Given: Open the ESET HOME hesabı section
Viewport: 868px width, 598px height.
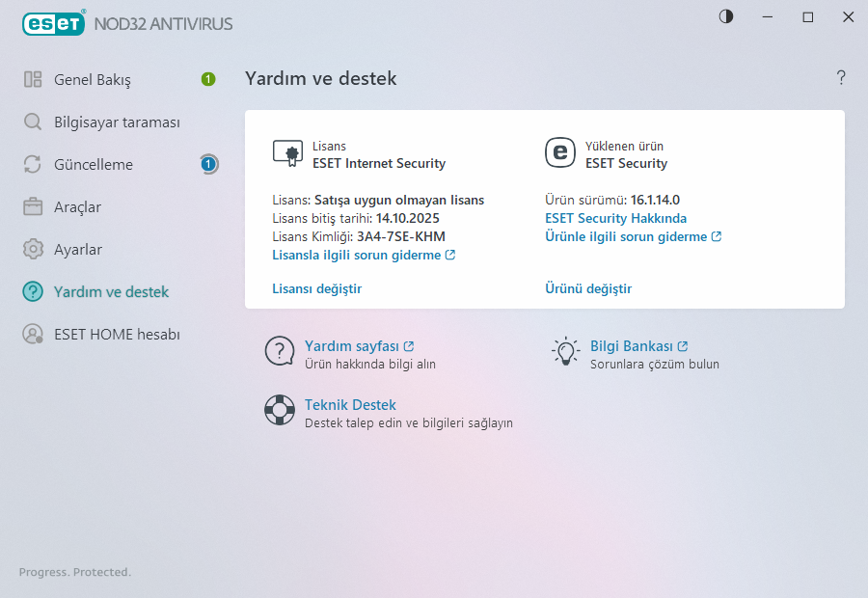Looking at the screenshot, I should tap(119, 335).
